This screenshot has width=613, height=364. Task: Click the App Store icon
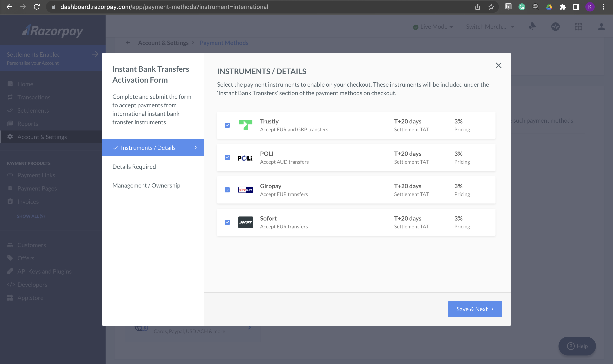pos(10,298)
